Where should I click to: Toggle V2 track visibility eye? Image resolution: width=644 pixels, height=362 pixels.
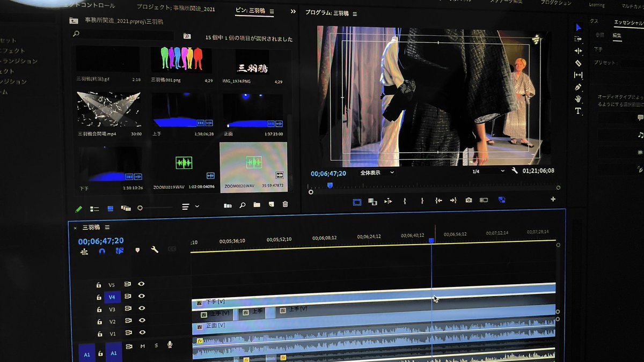[142, 320]
